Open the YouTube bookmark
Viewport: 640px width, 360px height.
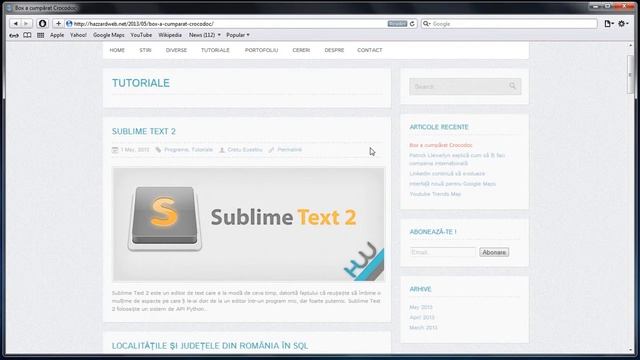[141, 35]
